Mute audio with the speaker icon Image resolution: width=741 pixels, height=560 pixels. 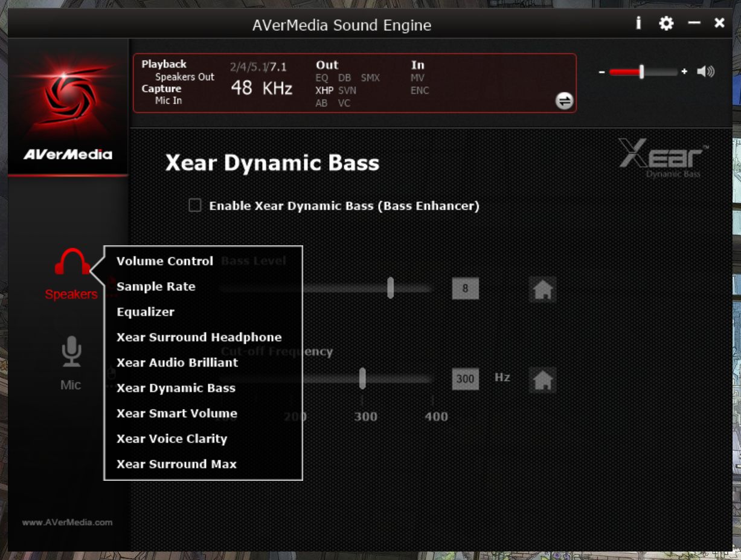tap(705, 72)
